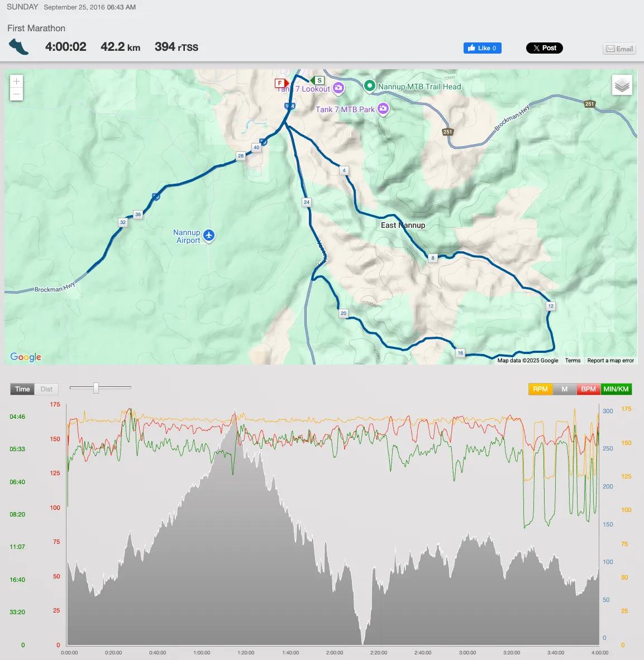Viewport: 644px width, 660px height.
Task: Click the chart smoothing slider handle
Action: pyautogui.click(x=96, y=388)
